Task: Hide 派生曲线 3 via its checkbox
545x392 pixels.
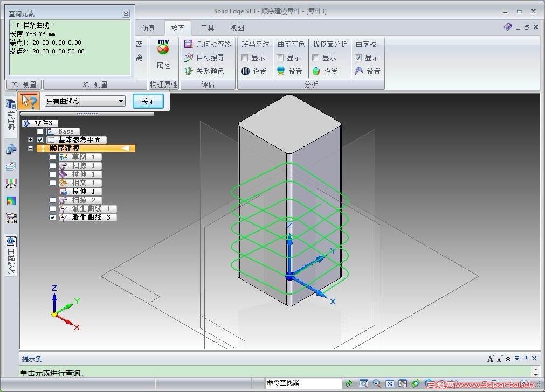Action: point(52,218)
